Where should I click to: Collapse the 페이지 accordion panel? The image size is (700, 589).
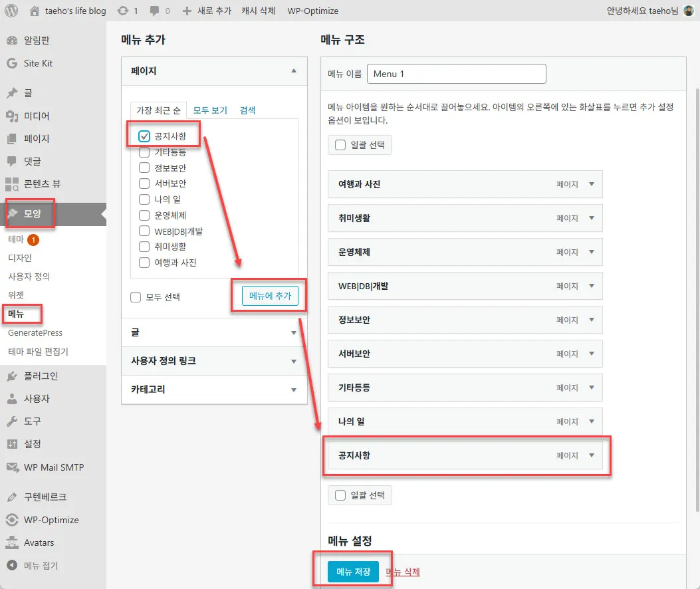point(292,71)
